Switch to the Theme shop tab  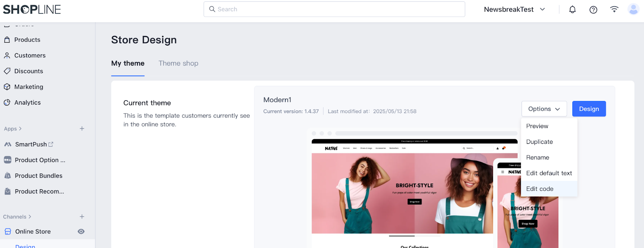click(x=178, y=63)
